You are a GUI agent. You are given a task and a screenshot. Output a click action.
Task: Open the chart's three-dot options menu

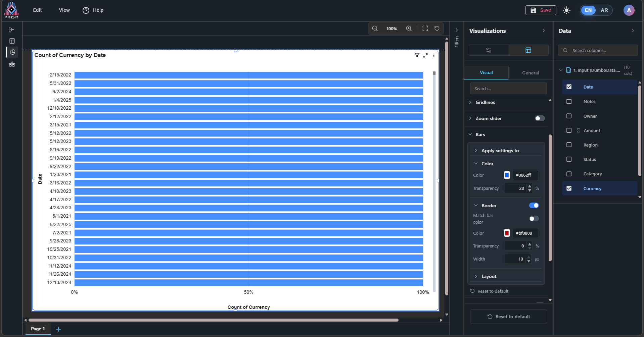434,55
